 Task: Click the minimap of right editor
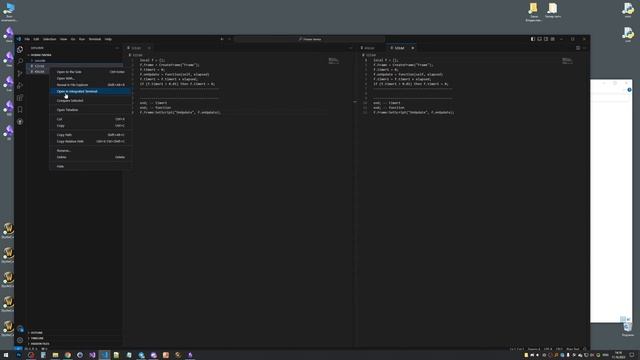pos(567,61)
